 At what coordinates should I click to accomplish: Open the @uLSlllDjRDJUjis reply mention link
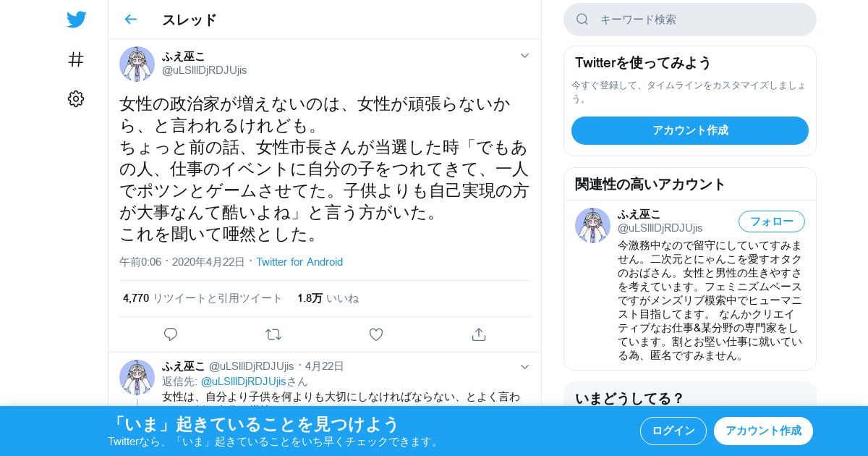[244, 381]
